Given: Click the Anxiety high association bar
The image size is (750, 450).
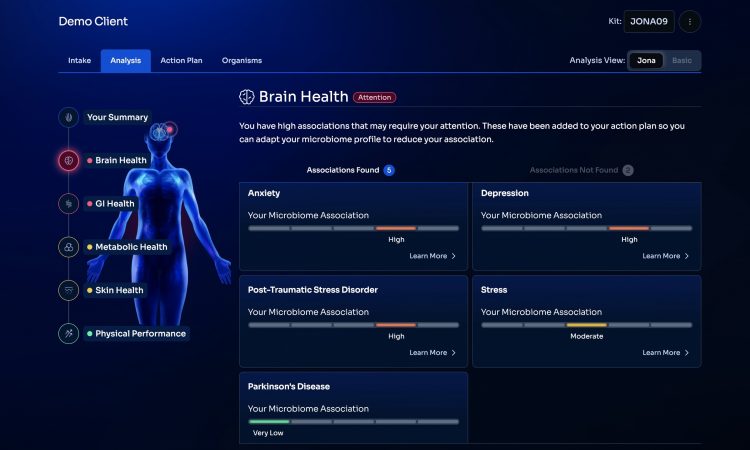Looking at the screenshot, I should pyautogui.click(x=396, y=228).
